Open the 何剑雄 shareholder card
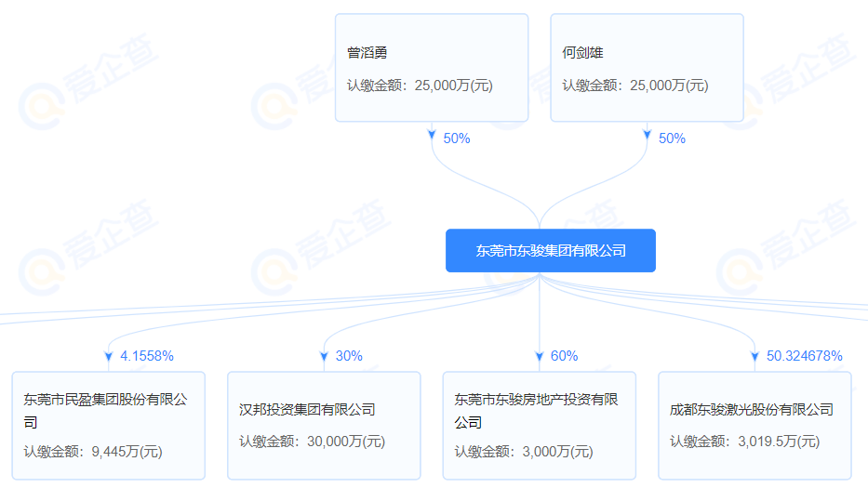 tap(647, 68)
